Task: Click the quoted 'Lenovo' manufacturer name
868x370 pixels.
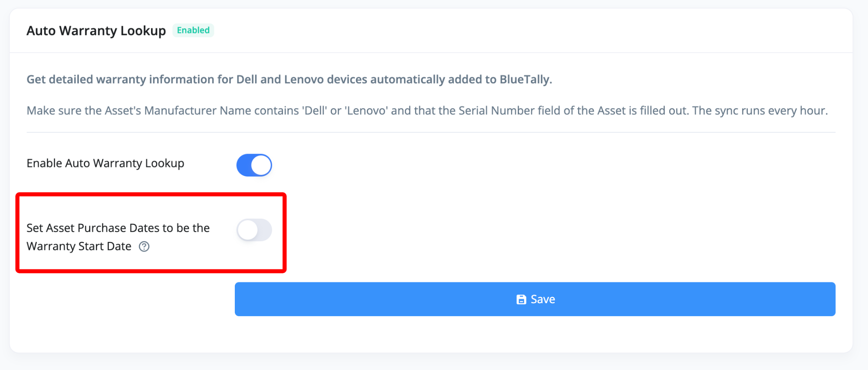Action: click(366, 111)
